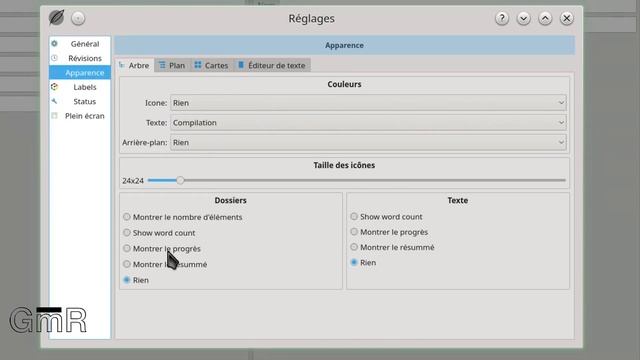This screenshot has height=360, width=640.
Task: Open the Icone color dropdown
Action: click(x=368, y=103)
